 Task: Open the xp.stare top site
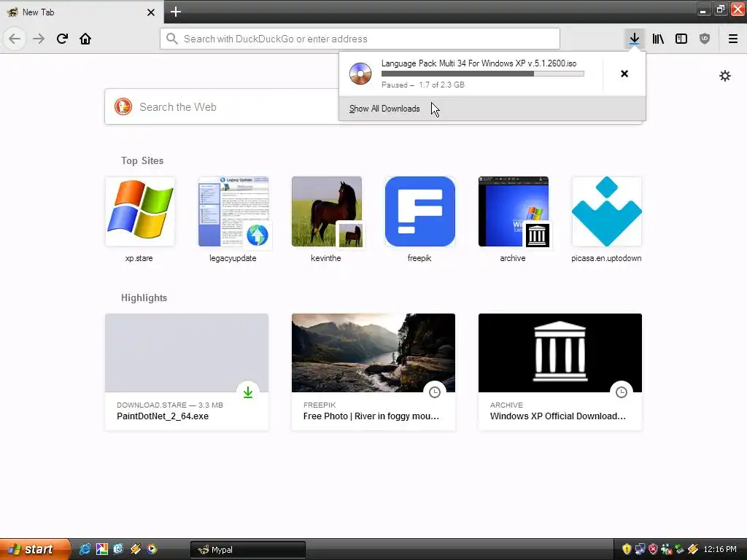tap(139, 219)
